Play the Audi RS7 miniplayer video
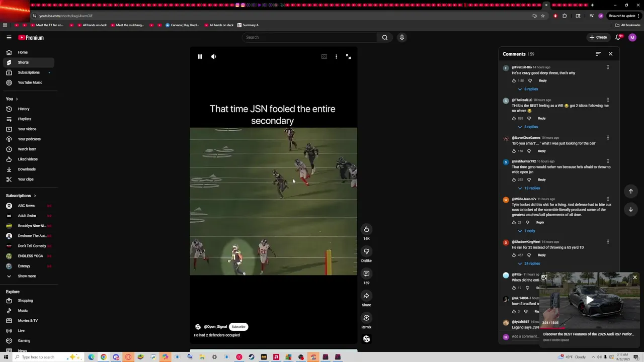This screenshot has width=644, height=362. tap(590, 300)
